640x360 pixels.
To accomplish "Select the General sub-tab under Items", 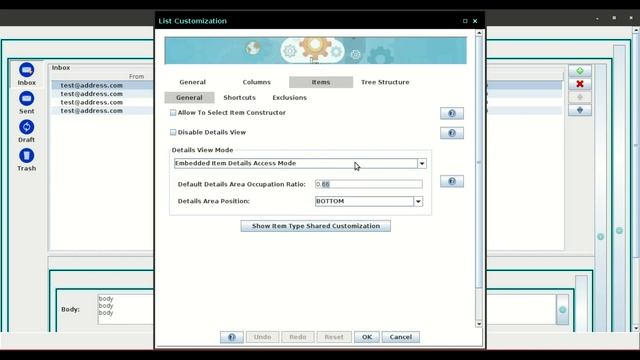I will pos(189,98).
